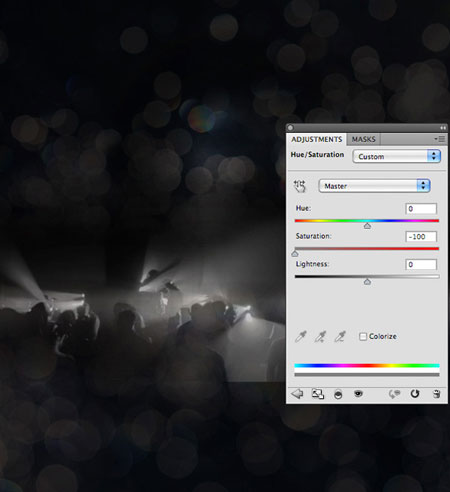Click the 'Hue/Saturation' panel title text
Screen dimensions: 450x492
point(317,155)
